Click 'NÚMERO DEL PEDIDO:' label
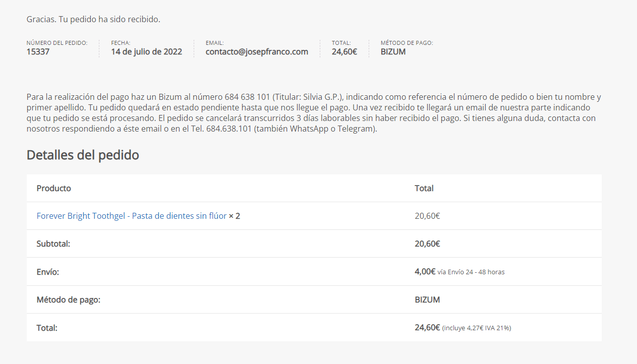This screenshot has width=637, height=364. [57, 43]
